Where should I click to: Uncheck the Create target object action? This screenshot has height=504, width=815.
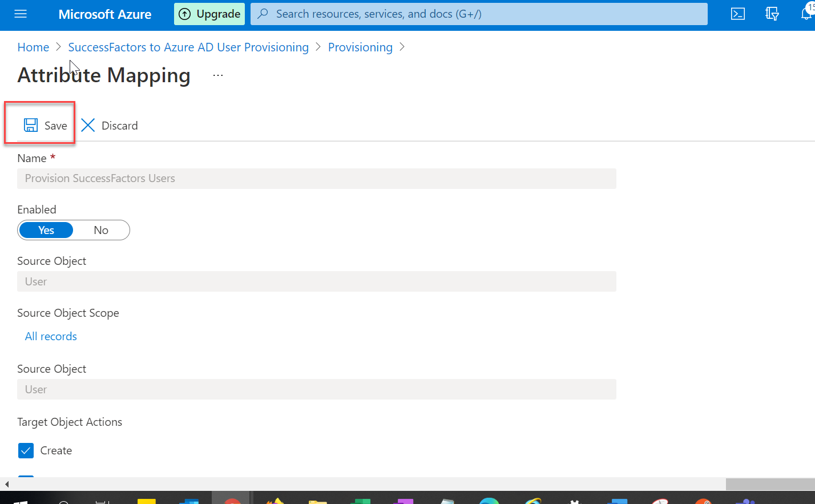click(x=26, y=450)
